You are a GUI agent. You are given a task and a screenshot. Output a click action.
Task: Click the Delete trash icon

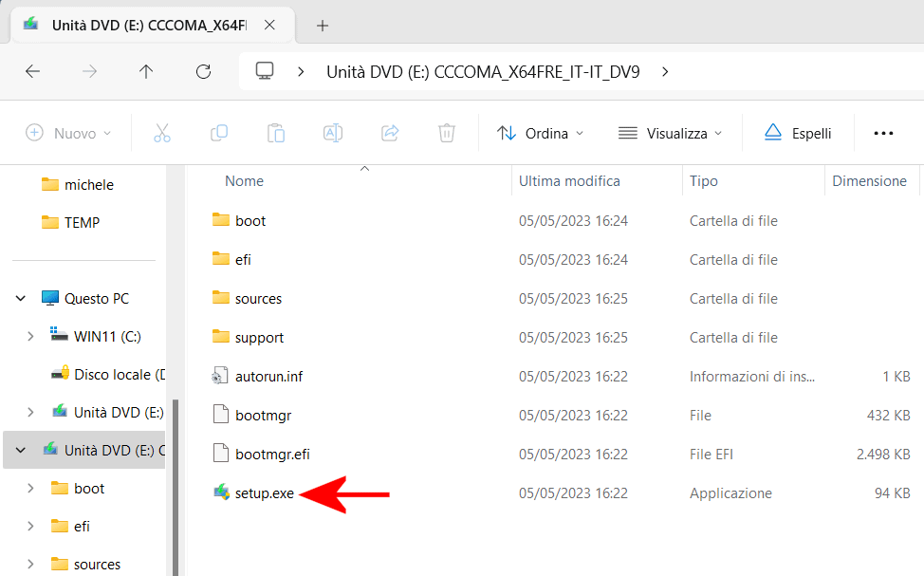(x=447, y=133)
